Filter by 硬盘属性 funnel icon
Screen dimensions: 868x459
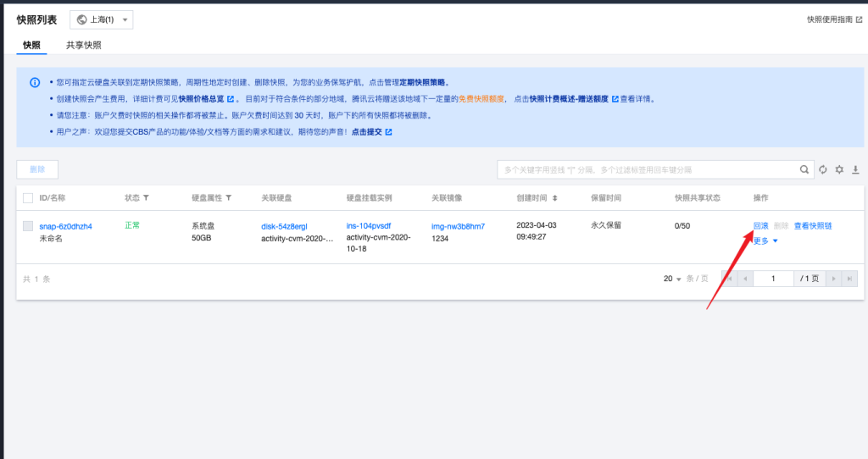(229, 197)
